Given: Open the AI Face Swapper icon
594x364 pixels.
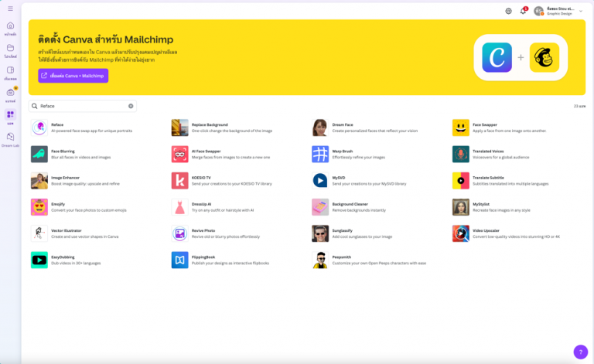Looking at the screenshot, I should coord(179,155).
